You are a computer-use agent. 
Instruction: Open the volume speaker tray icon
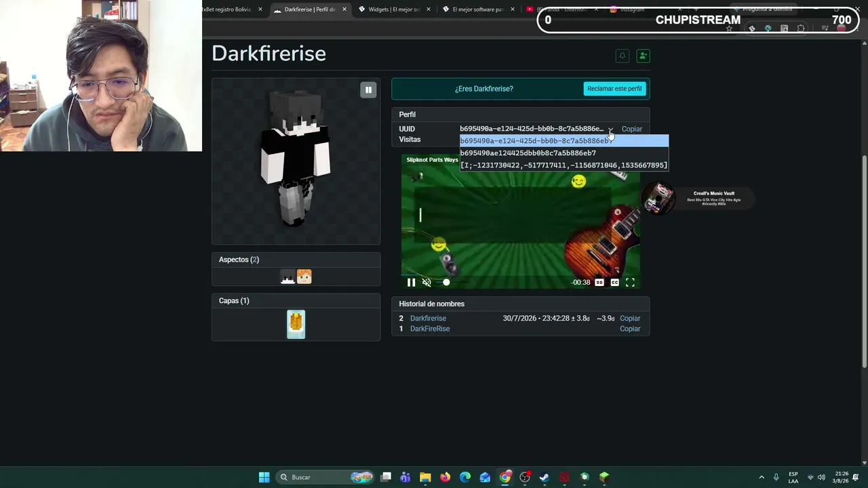pos(821,477)
